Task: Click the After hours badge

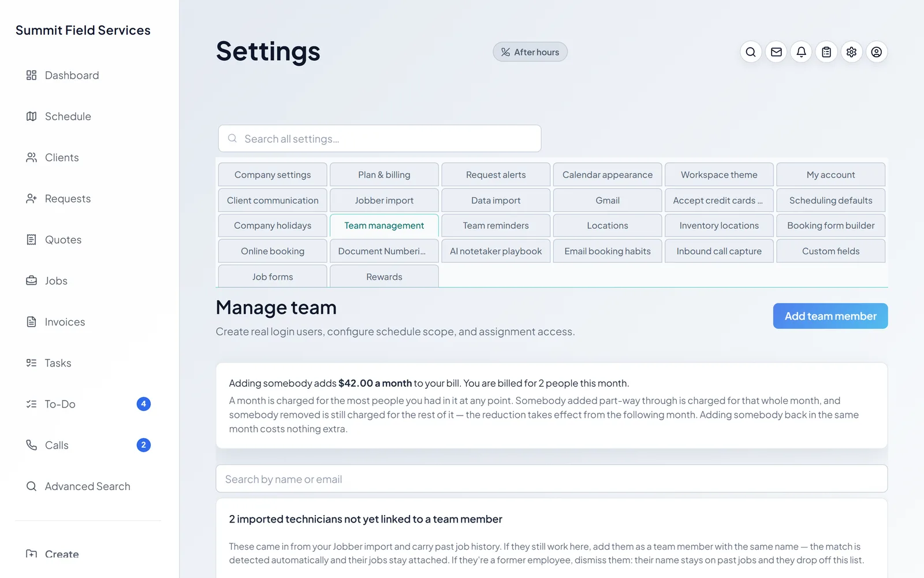Action: click(530, 52)
